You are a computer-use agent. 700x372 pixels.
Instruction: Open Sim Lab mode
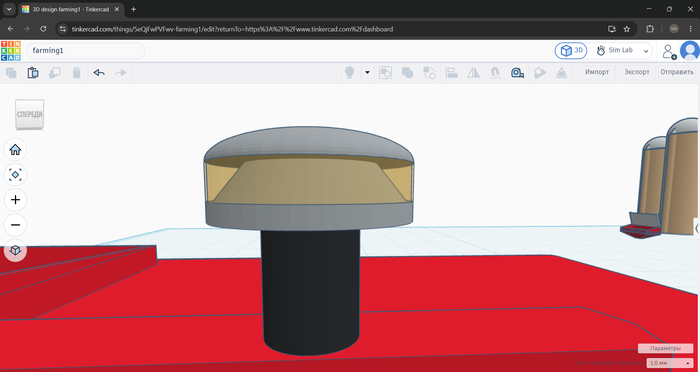click(615, 50)
